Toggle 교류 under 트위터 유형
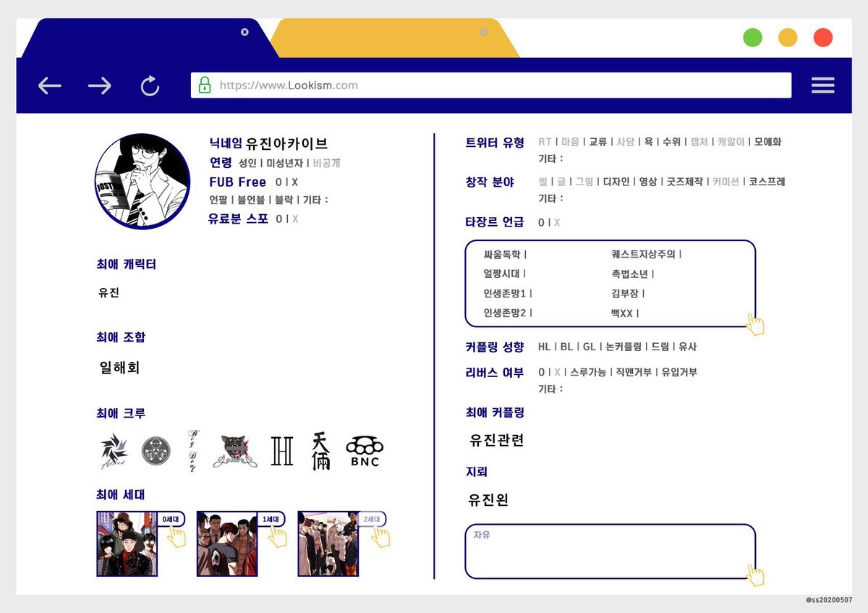The image size is (868, 613). click(x=598, y=142)
